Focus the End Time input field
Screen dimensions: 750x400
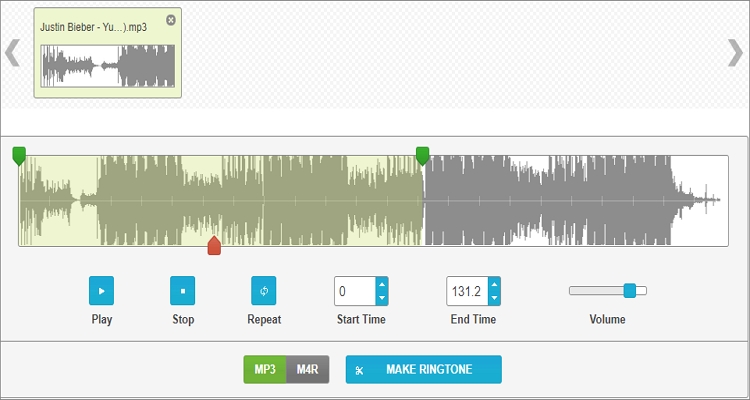467,291
